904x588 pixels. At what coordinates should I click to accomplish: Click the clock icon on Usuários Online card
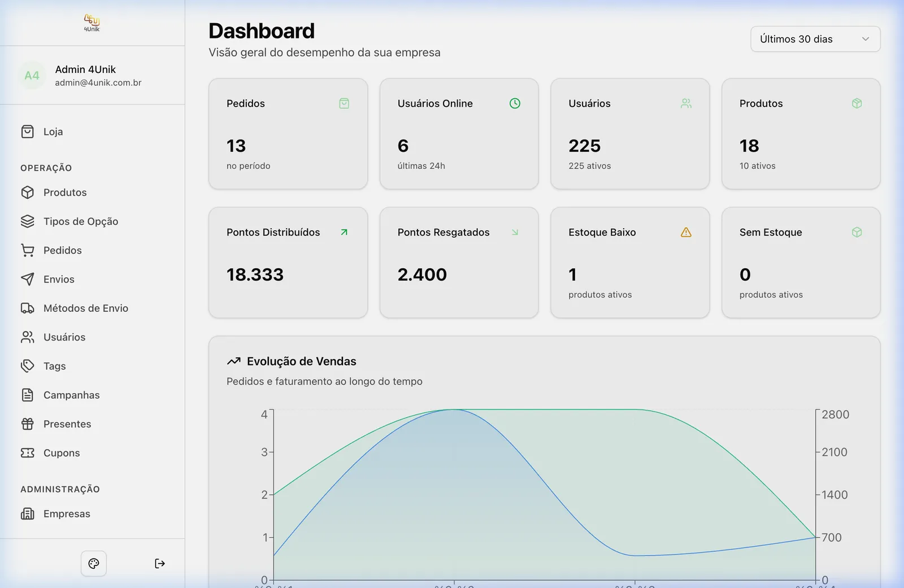click(x=515, y=103)
